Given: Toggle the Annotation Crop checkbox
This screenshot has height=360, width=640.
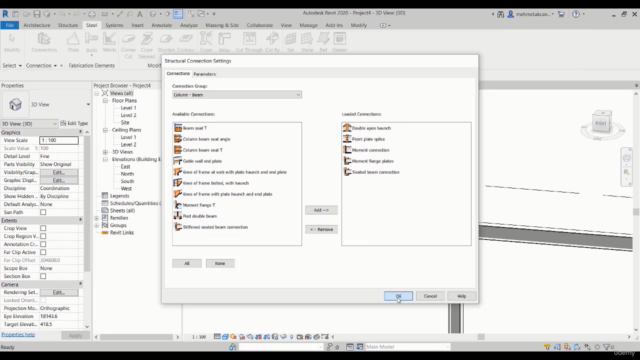Looking at the screenshot, I should pyautogui.click(x=43, y=244).
